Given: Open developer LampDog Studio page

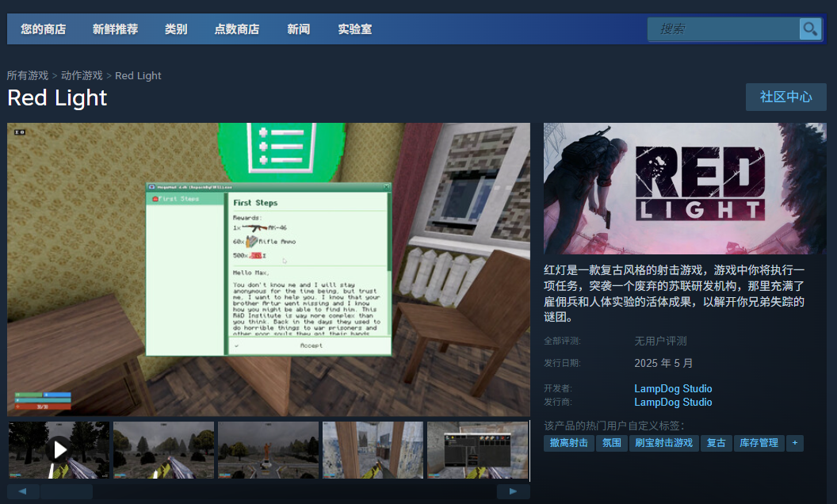Looking at the screenshot, I should (x=673, y=388).
